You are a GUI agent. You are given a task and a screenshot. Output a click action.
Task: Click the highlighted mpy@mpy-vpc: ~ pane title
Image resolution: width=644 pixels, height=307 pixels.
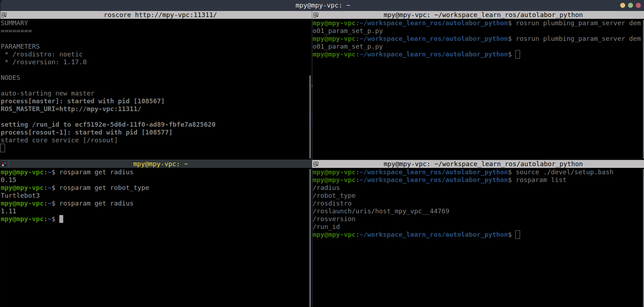(x=160, y=164)
